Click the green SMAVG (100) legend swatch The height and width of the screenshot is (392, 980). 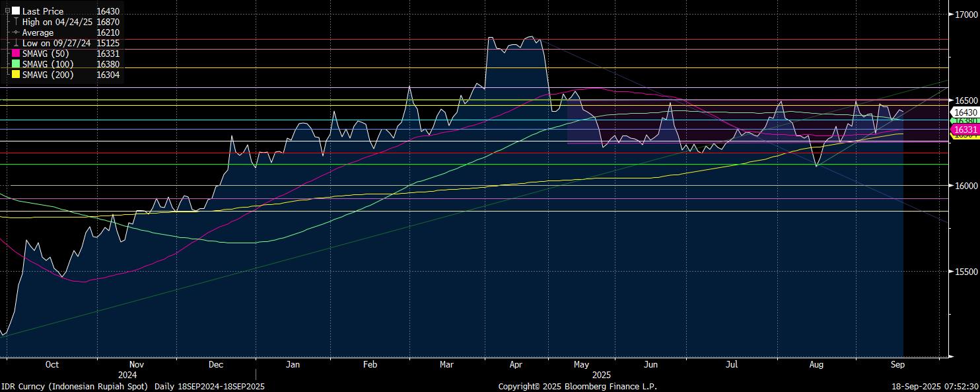point(16,64)
